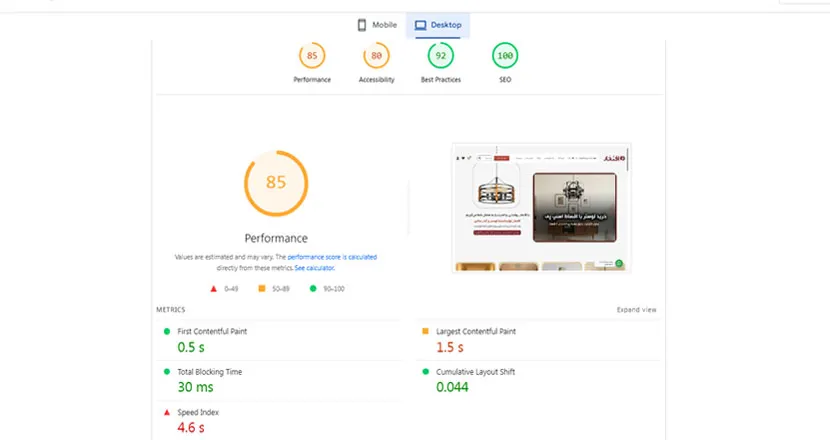
Task: Click the green circle 90–100 legend icon
Action: tap(313, 289)
